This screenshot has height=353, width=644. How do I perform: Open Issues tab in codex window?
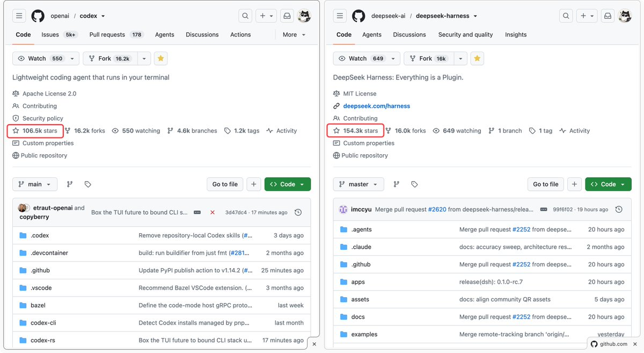pyautogui.click(x=59, y=34)
